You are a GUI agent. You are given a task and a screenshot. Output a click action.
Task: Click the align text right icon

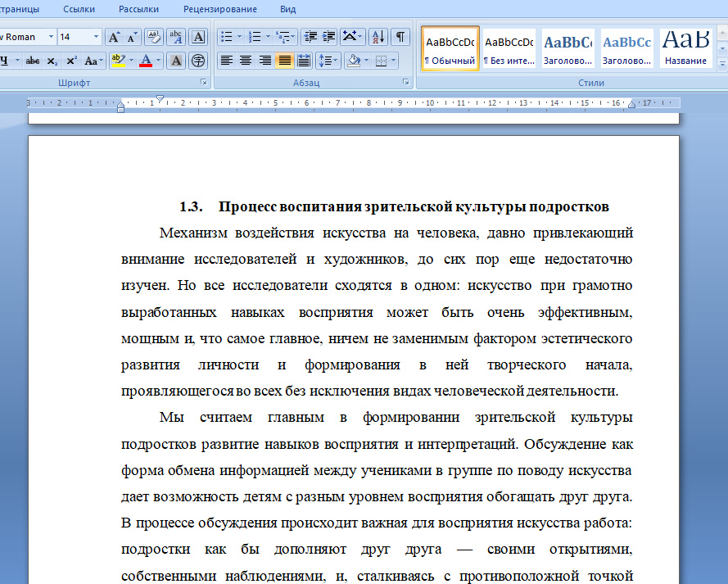[x=265, y=61]
